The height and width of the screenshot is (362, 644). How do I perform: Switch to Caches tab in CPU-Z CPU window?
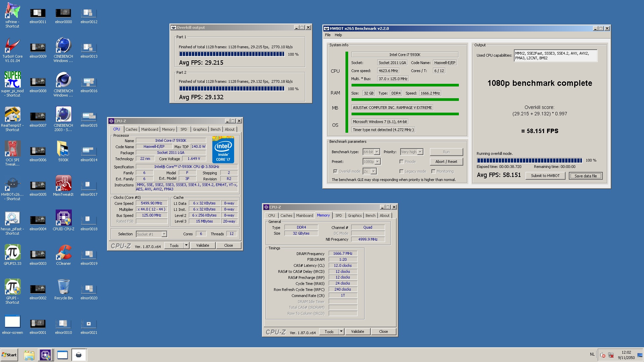pos(131,129)
